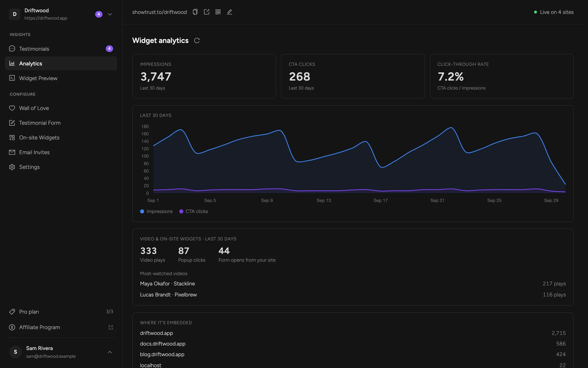Open the Wall of Love page
Screen dimensions: 588x368
(61, 108)
